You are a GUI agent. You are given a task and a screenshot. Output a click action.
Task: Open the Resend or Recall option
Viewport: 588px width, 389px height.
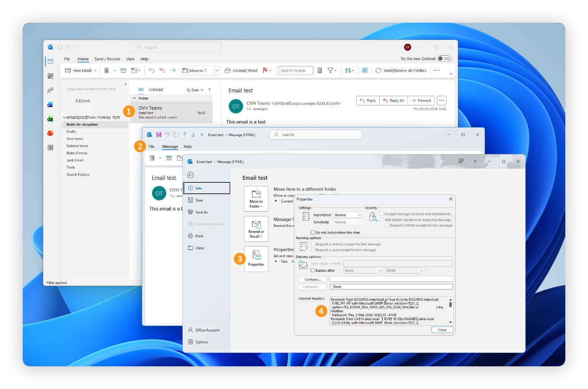point(256,229)
